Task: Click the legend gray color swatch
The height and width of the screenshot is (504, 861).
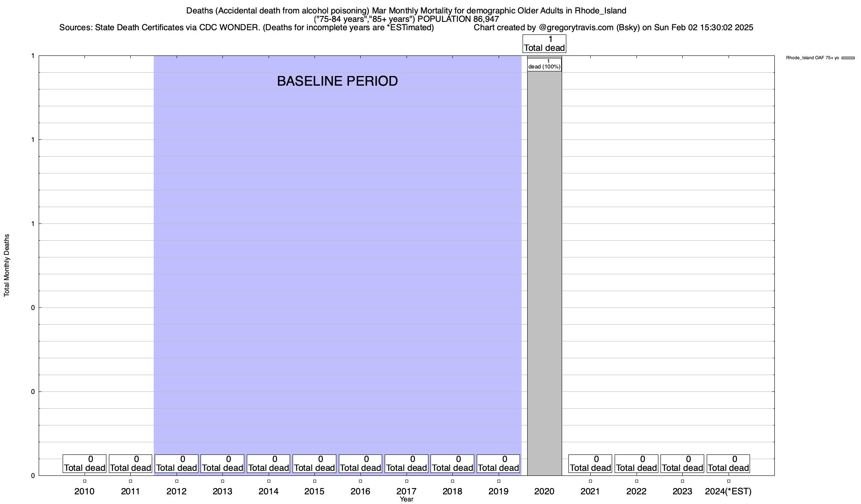Action: click(848, 58)
